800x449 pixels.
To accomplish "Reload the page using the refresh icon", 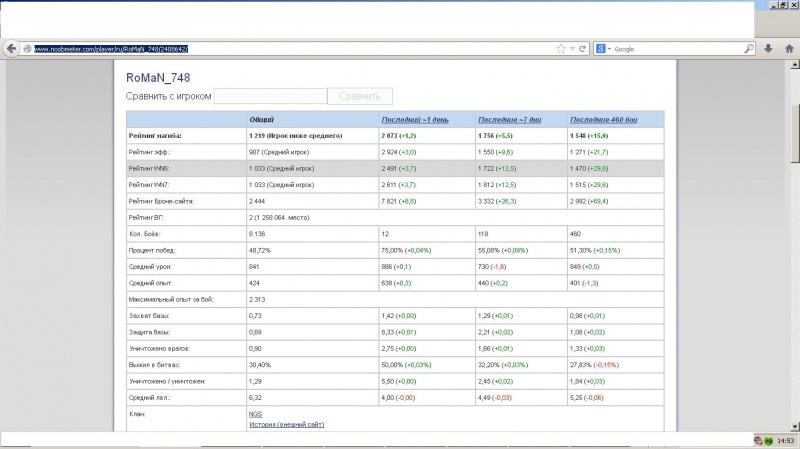I will [582, 48].
